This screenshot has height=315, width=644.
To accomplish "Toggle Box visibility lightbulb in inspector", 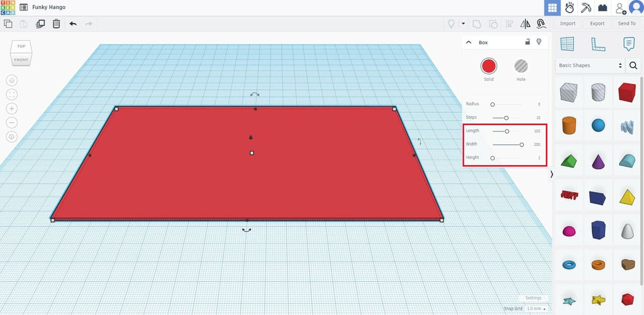I will click(539, 42).
